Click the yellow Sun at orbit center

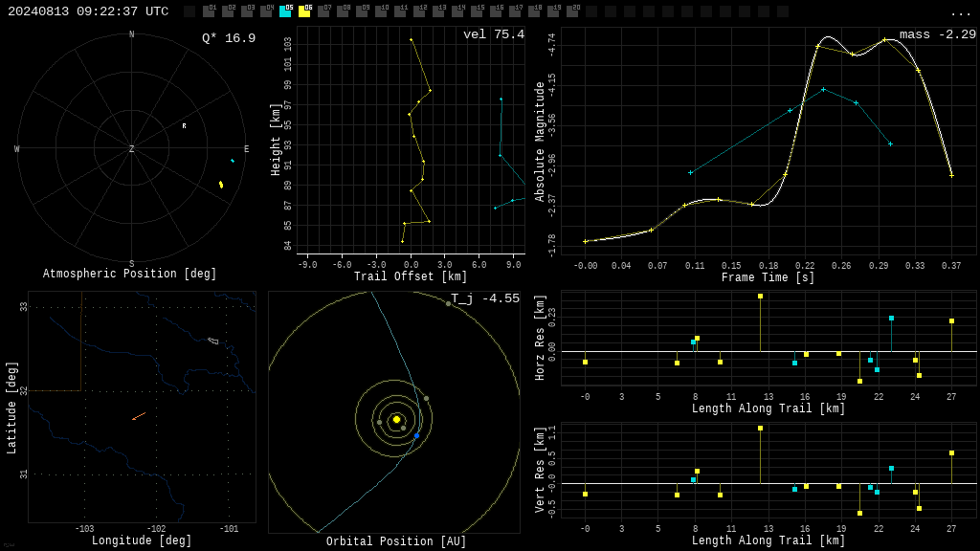(x=396, y=420)
